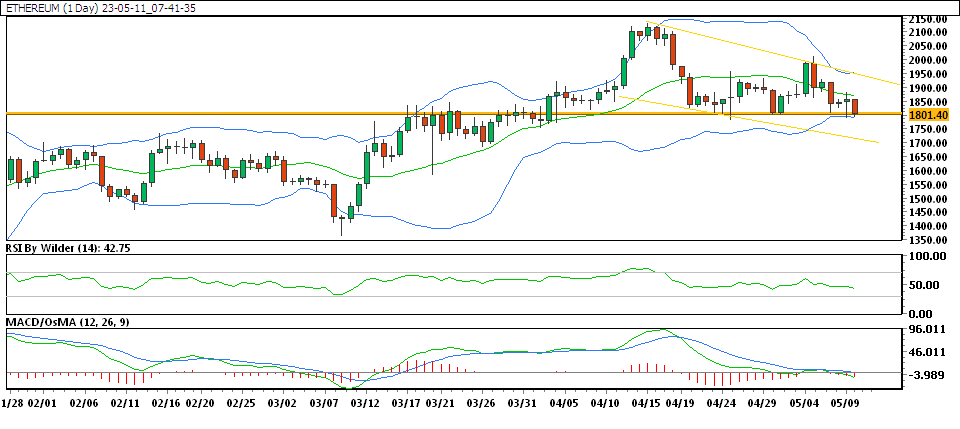Click the 04/15 date label
The height and width of the screenshot is (429, 960).
click(x=647, y=404)
